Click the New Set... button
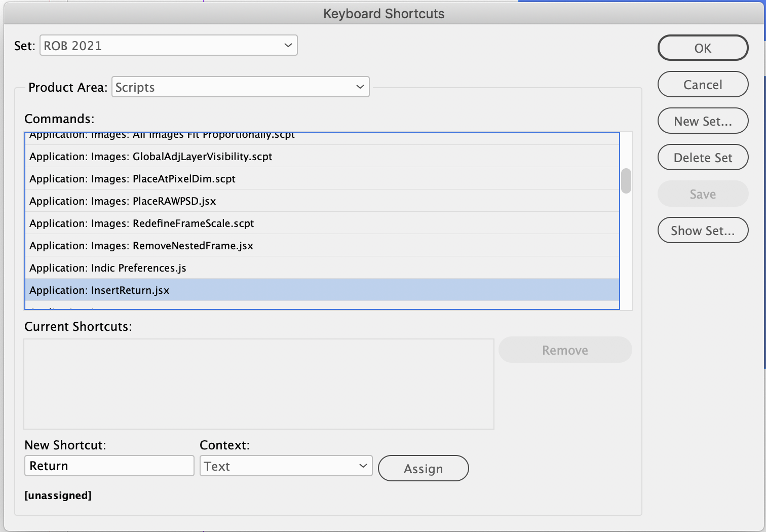The height and width of the screenshot is (532, 766). tap(703, 121)
